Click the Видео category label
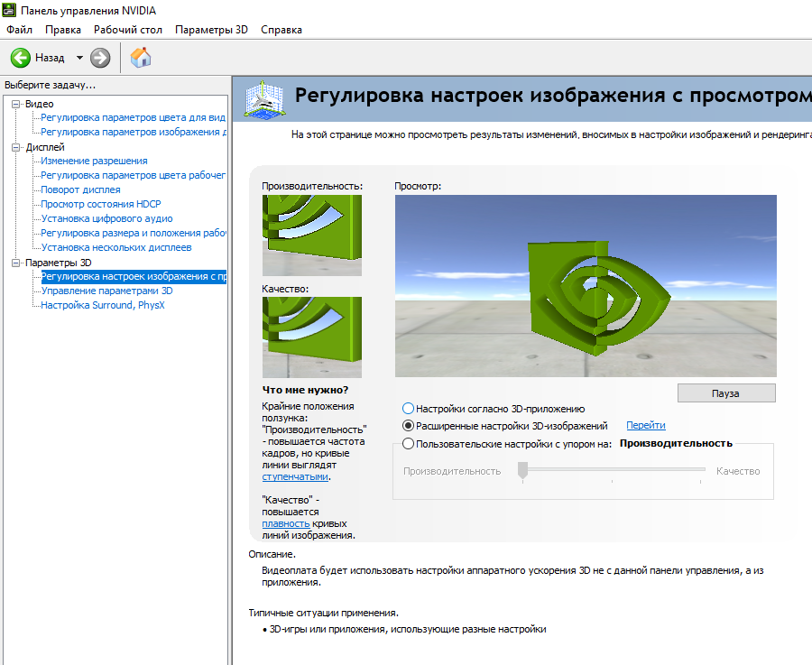 click(x=40, y=104)
